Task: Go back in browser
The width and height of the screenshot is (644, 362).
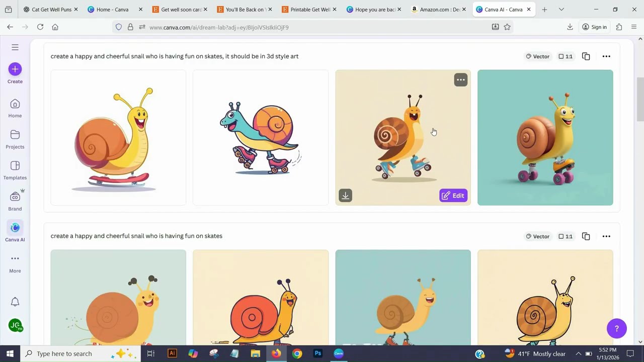Action: [x=10, y=27]
